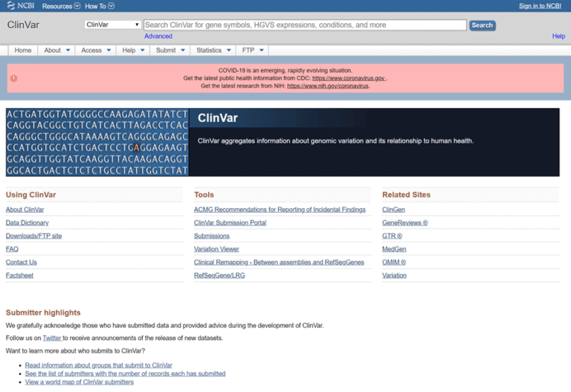The height and width of the screenshot is (392, 571).
Task: Follow the Twitter link
Action: tap(51, 338)
